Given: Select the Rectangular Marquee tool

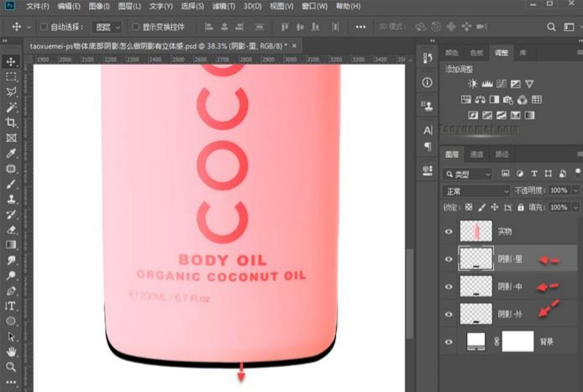Looking at the screenshot, I should tap(11, 77).
